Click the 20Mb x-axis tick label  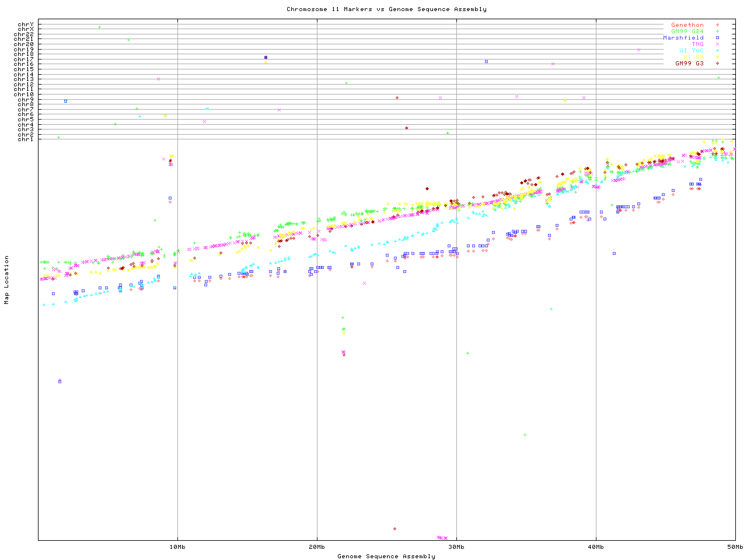coord(317,547)
